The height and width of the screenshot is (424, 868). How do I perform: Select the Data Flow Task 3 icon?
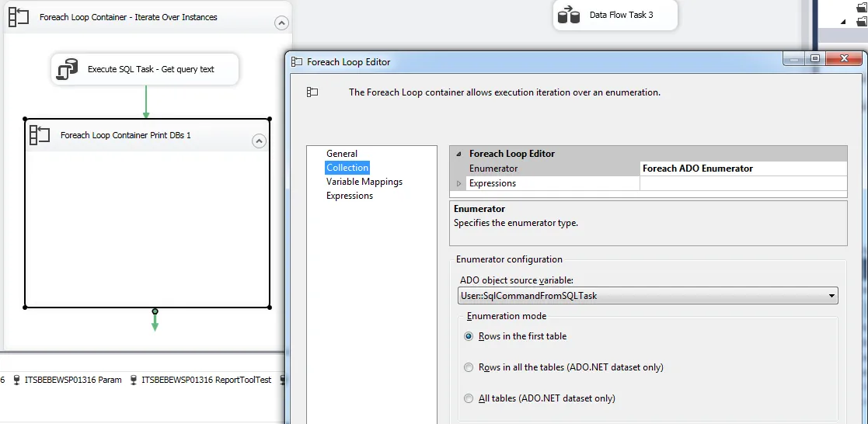click(x=569, y=15)
